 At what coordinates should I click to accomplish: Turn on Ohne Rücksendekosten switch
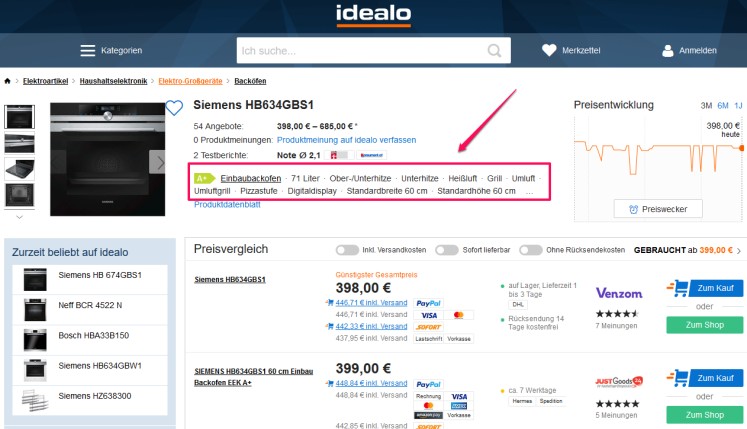coord(531,250)
